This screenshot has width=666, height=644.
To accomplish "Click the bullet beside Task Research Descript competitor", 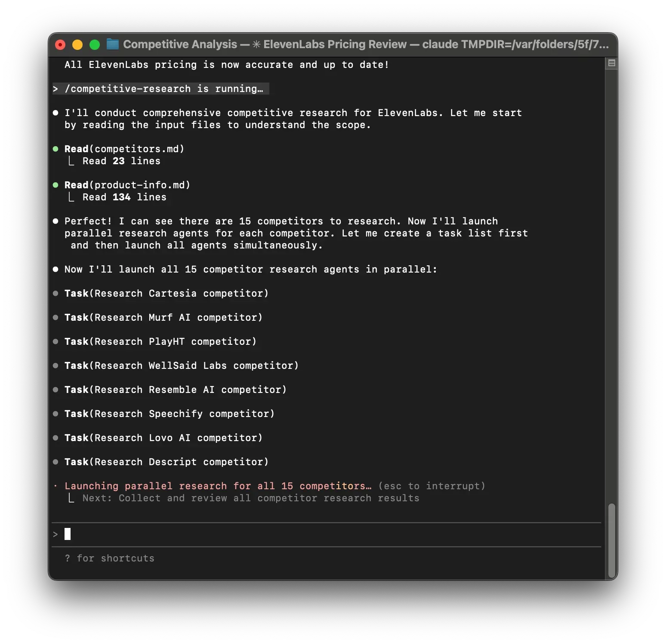I will point(56,462).
